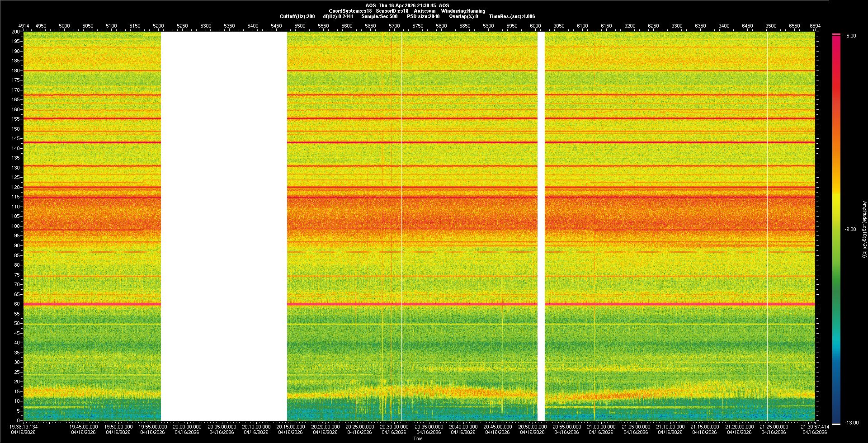This screenshot has width=868, height=443.
Task: Click the PSD size:2048 parameter
Action: click(423, 16)
